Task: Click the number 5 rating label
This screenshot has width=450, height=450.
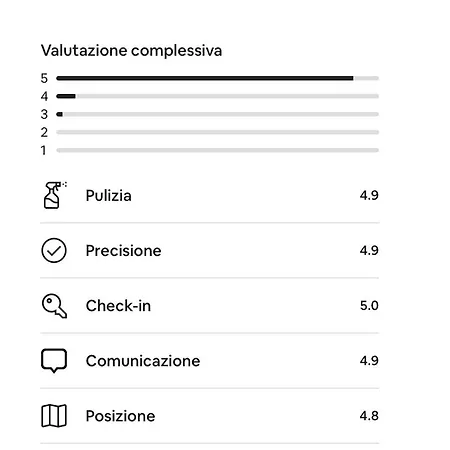Action: click(44, 78)
